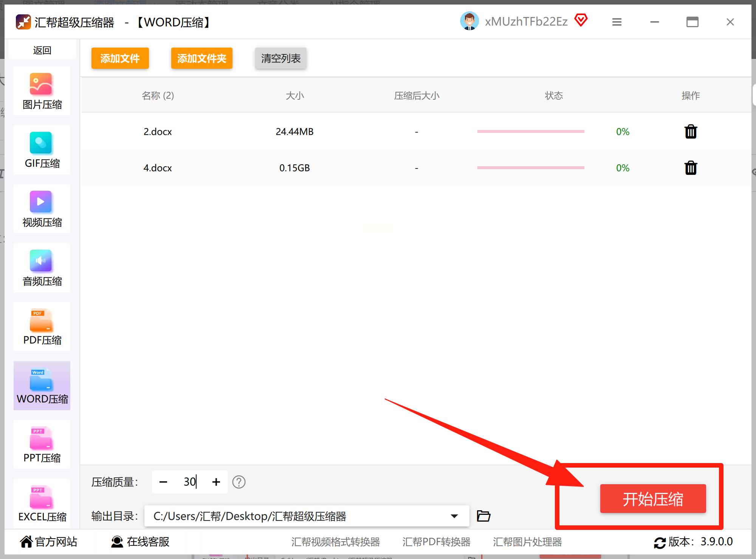Image resolution: width=756 pixels, height=559 pixels.
Task: Select WORD压缩 tab in sidebar
Action: (42, 386)
